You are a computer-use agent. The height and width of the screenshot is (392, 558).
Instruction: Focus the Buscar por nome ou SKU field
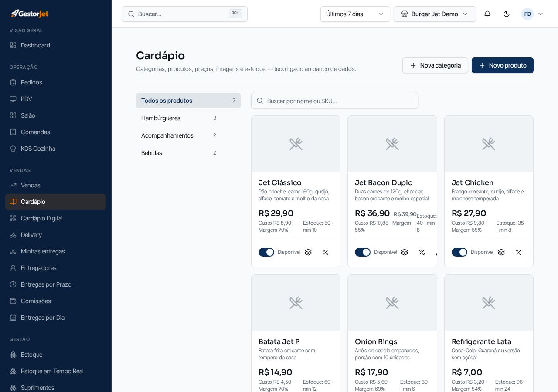tap(335, 101)
